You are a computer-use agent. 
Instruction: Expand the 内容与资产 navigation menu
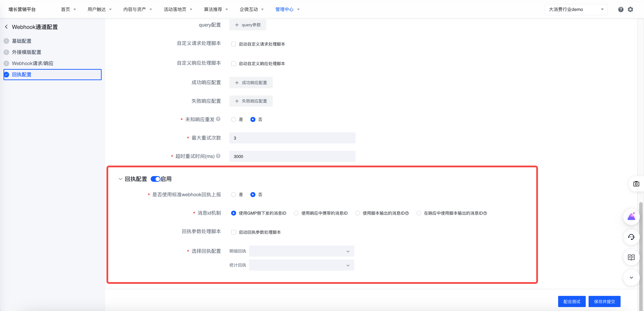click(138, 9)
